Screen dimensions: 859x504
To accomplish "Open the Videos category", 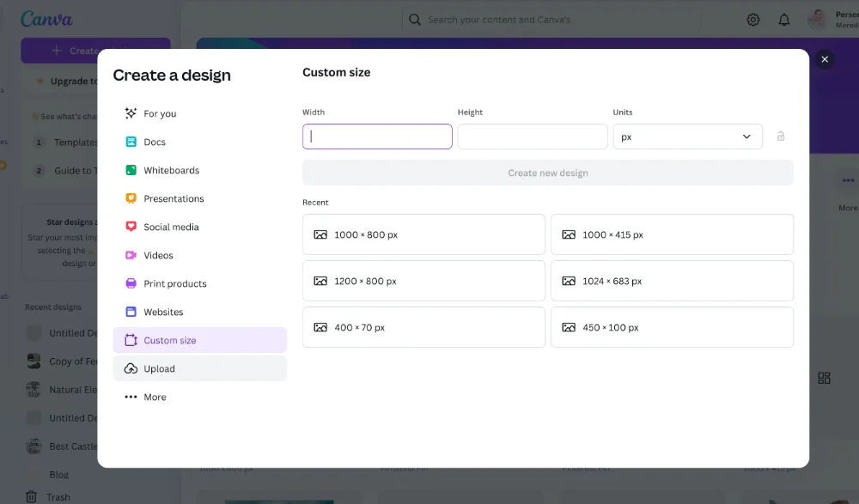I will (199, 255).
